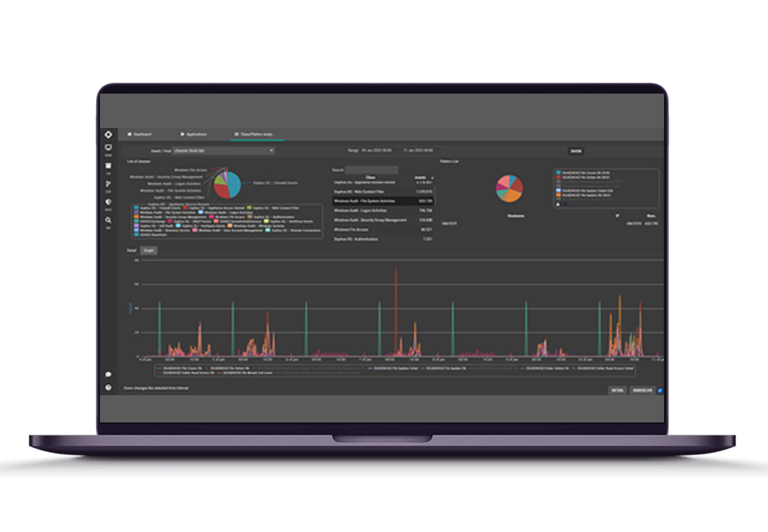Toggle the Sophos XG - Firewall Events legend swatch
768x532 pixels.
pos(136,208)
